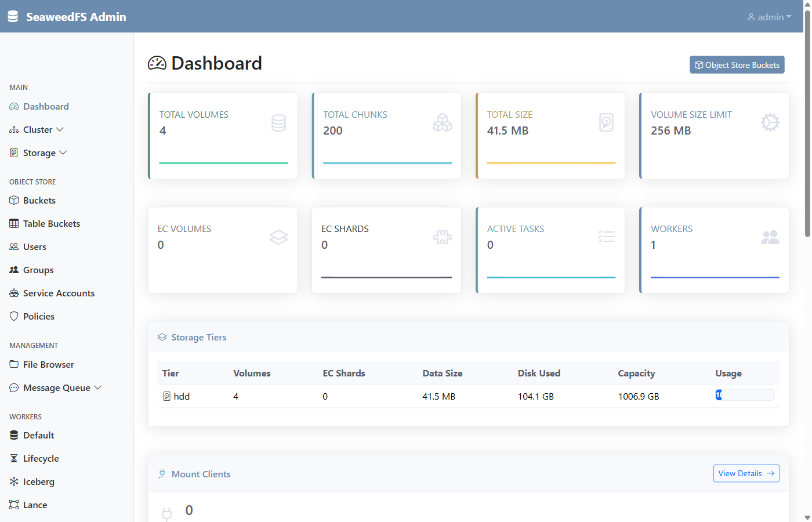Open the Dashboard sidebar item

tap(67, 107)
